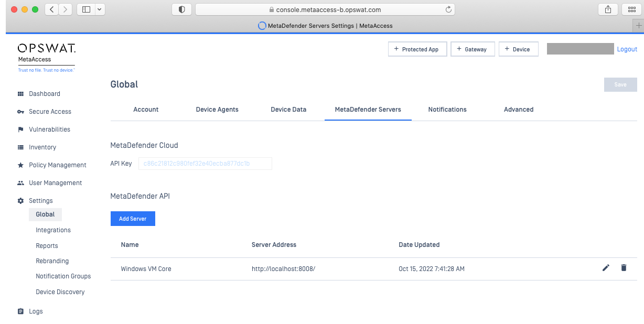This screenshot has height=324, width=644.
Task: Click the privacy shield icon in Safari
Action: coord(181,9)
